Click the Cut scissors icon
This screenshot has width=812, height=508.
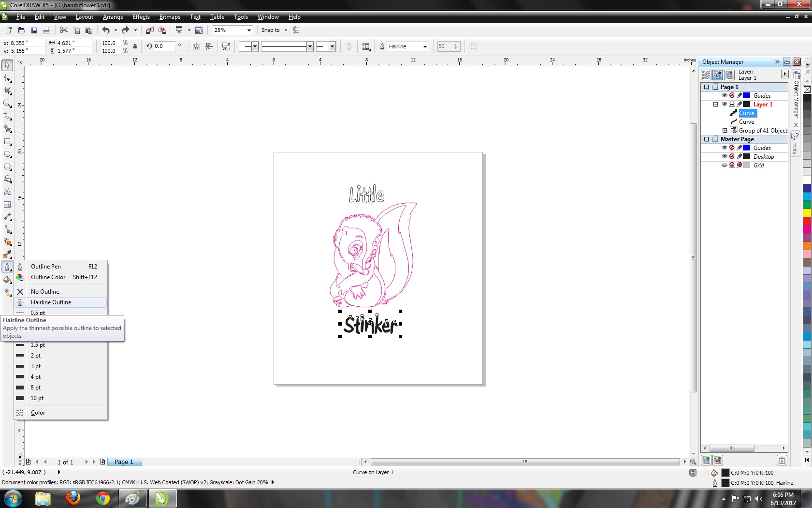[63, 30]
